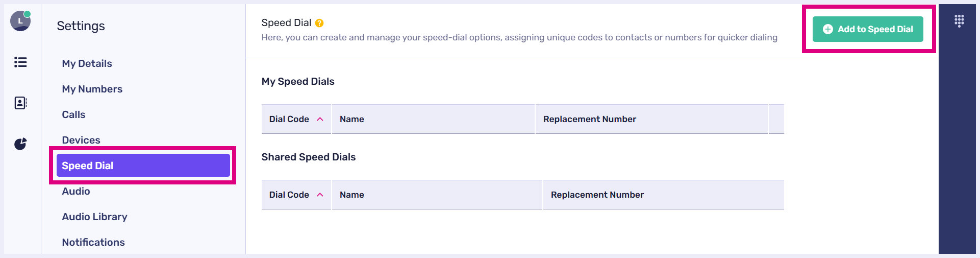This screenshot has width=980, height=258.
Task: Go to My Numbers settings
Action: (92, 89)
